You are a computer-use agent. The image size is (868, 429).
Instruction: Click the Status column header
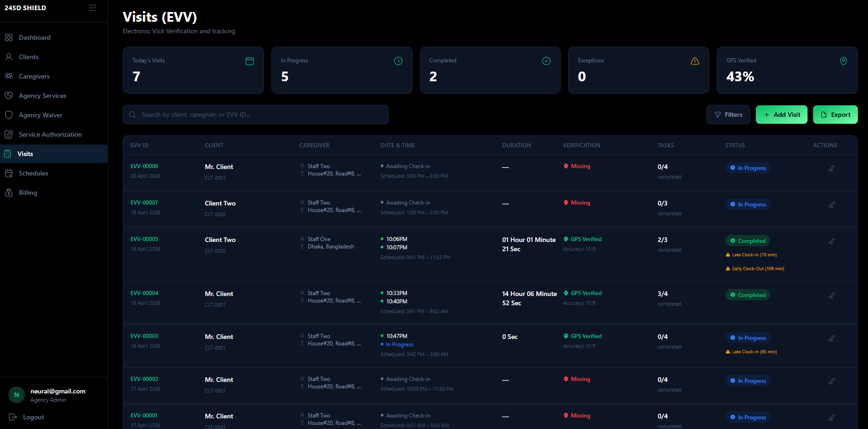[735, 145]
